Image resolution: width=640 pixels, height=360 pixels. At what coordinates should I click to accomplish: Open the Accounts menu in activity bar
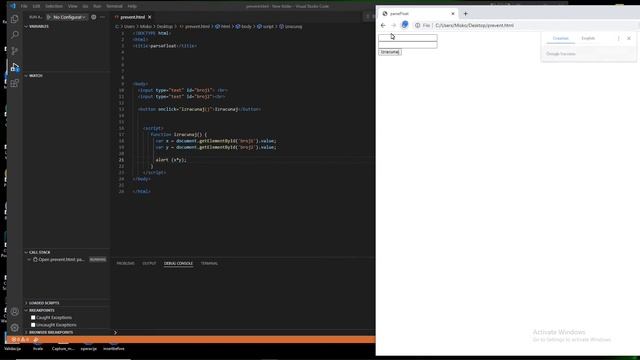coord(15,312)
